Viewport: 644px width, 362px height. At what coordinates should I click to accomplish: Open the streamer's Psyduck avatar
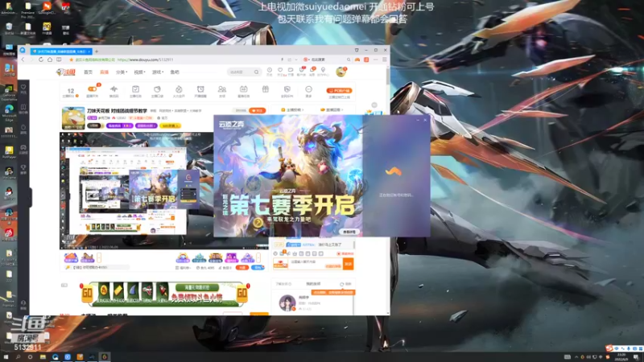coord(73,117)
